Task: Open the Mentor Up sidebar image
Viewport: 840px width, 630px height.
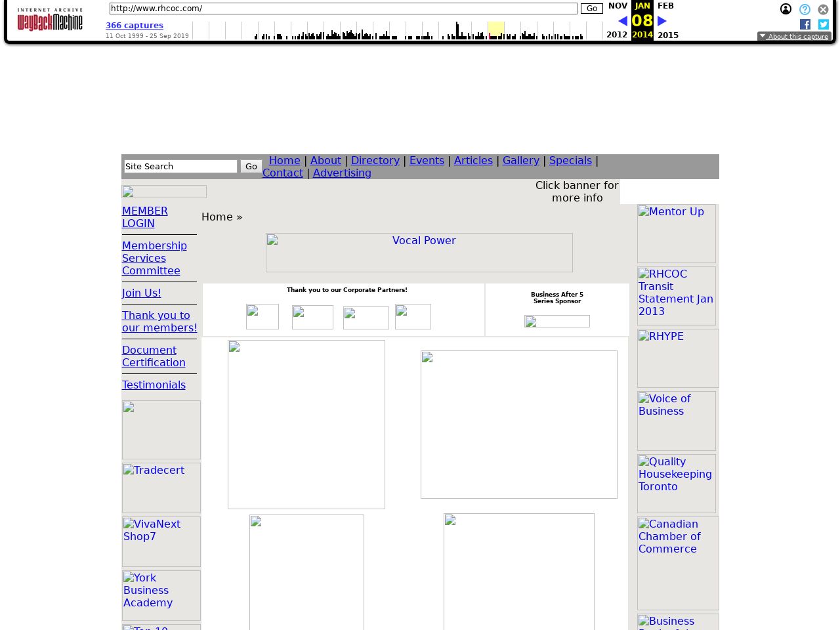Action: pos(676,233)
